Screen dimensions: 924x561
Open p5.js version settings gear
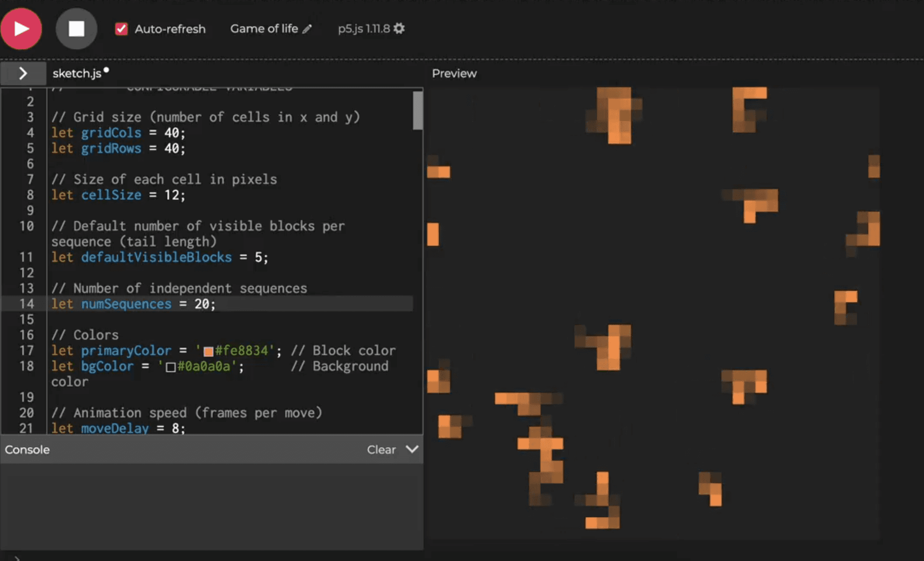(x=399, y=29)
